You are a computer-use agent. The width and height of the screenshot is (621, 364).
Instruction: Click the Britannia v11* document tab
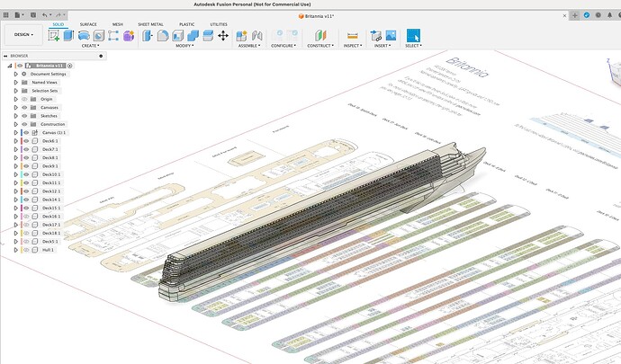click(316, 16)
